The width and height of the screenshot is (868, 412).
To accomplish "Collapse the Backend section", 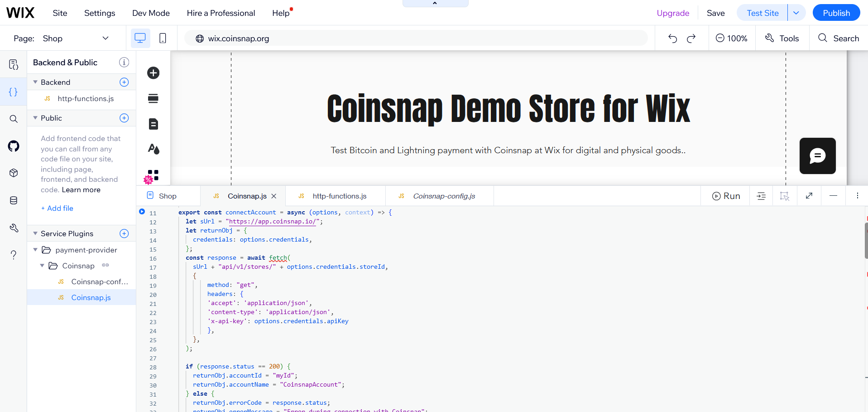I will point(35,82).
